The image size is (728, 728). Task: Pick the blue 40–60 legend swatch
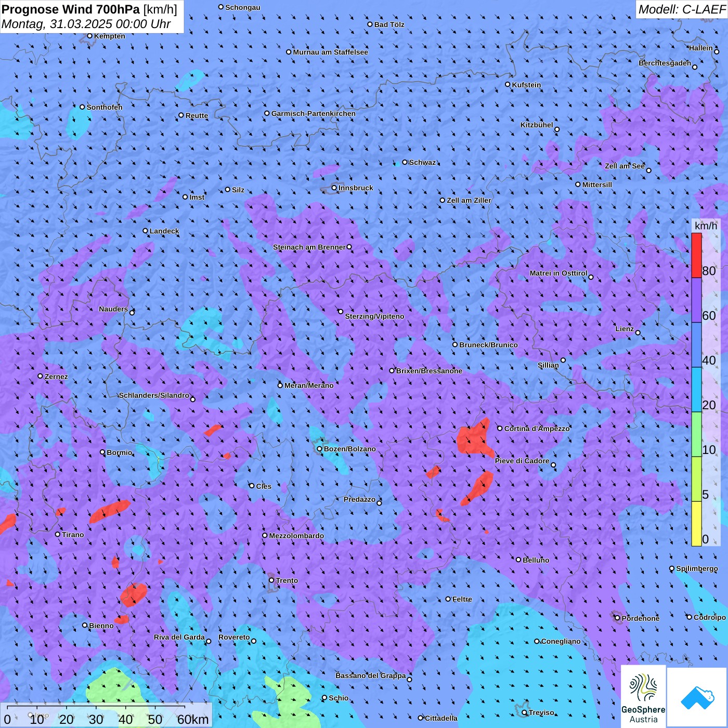pyautogui.click(x=696, y=345)
